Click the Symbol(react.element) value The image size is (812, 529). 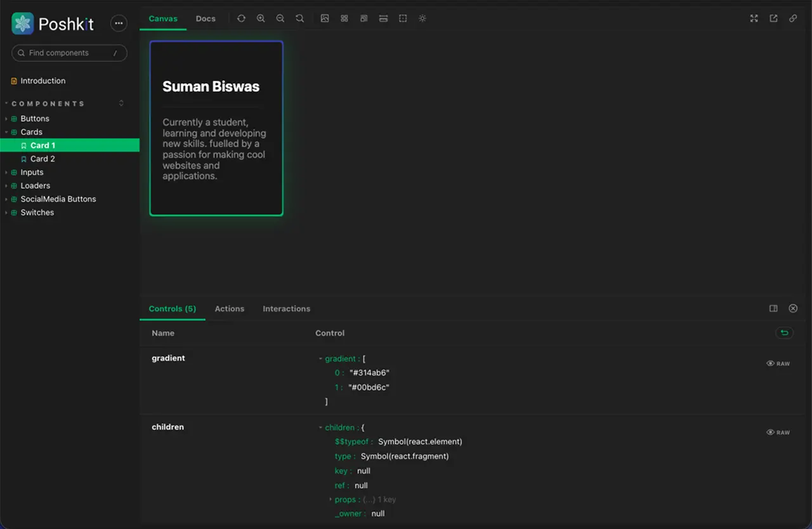click(420, 441)
